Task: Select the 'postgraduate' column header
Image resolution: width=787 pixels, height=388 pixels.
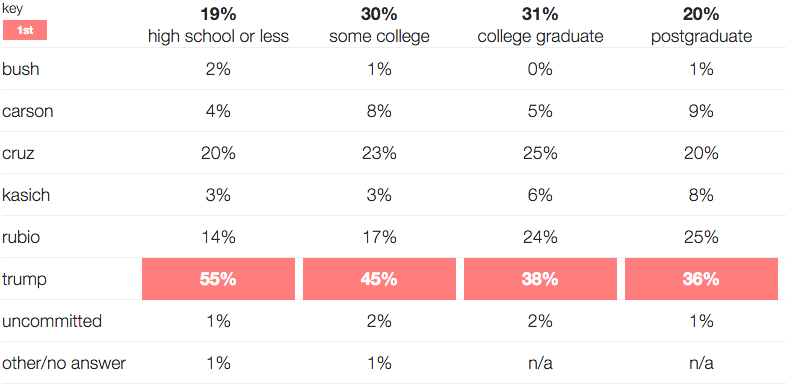Action: [701, 37]
